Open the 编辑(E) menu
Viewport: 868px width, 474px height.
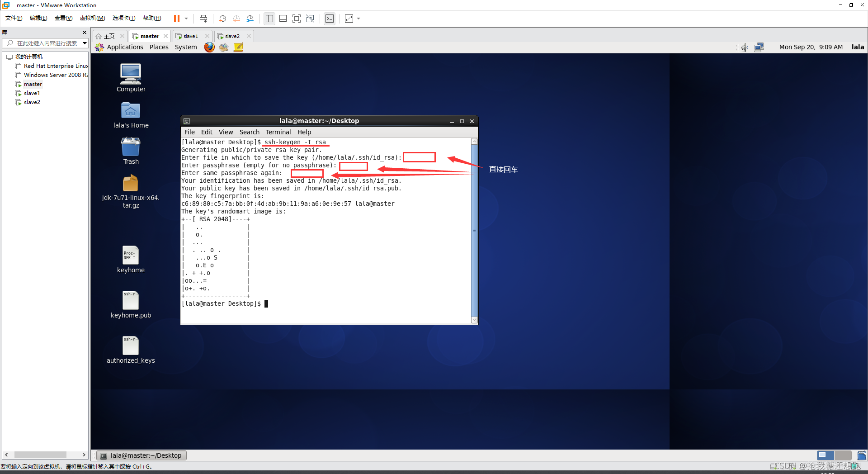click(38, 18)
